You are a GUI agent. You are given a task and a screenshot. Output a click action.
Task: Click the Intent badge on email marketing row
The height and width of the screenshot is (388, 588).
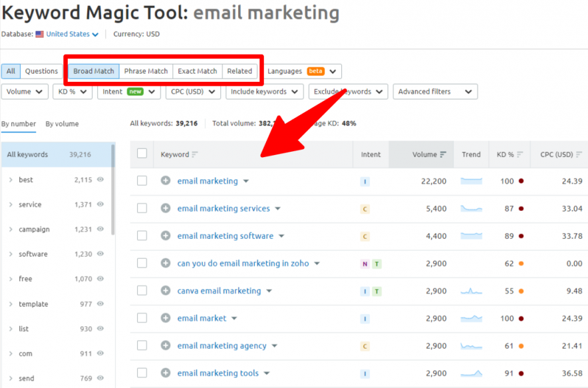click(365, 181)
